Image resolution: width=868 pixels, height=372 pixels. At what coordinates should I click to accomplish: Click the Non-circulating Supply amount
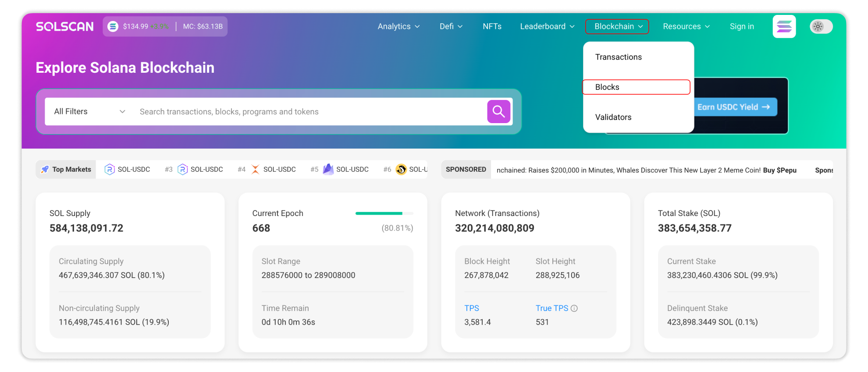114,322
